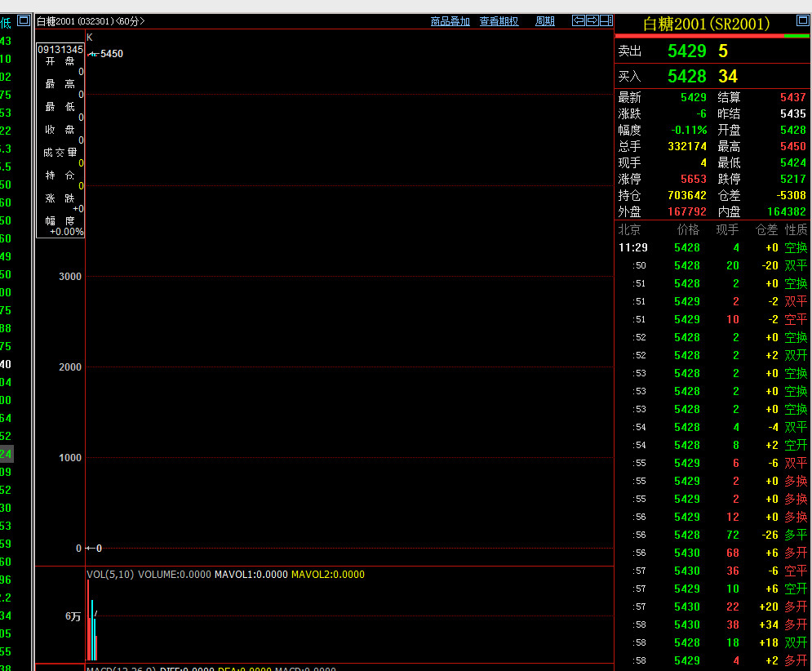Click the red-green buy/sell ratio bar
Image resolution: width=812 pixels, height=671 pixels.
(712, 36)
